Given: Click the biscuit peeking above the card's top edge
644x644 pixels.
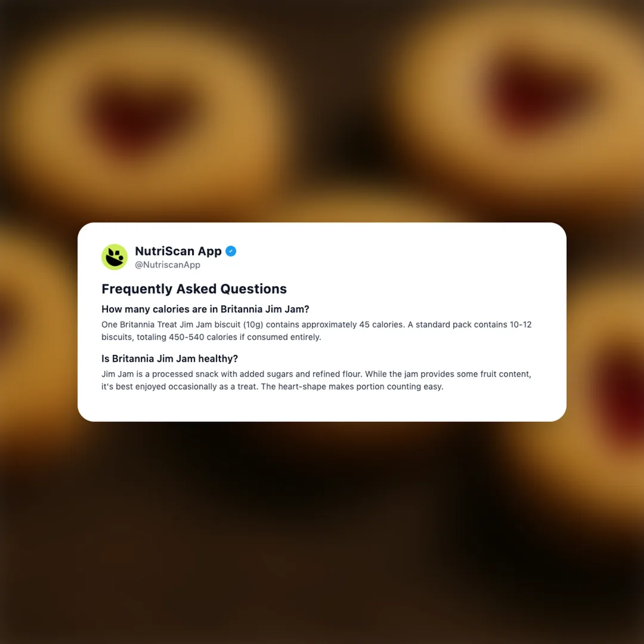Looking at the screenshot, I should point(361,209).
